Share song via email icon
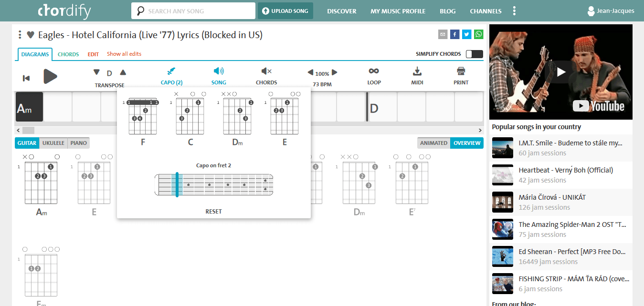Image resolution: width=644 pixels, height=306 pixels. [x=443, y=34]
